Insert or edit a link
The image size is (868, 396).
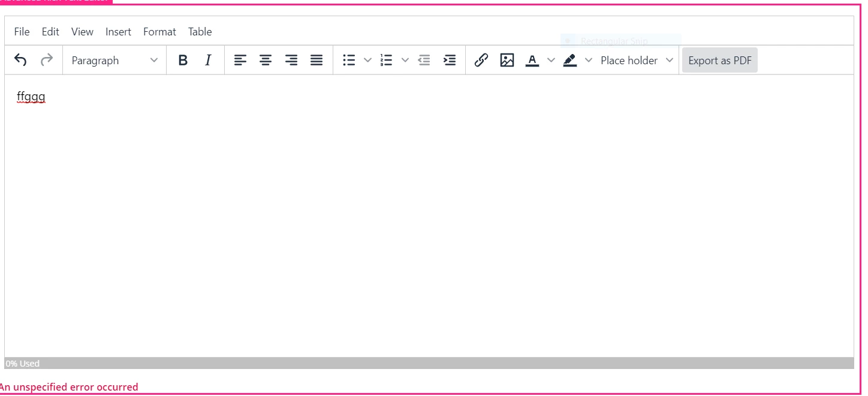tap(481, 60)
